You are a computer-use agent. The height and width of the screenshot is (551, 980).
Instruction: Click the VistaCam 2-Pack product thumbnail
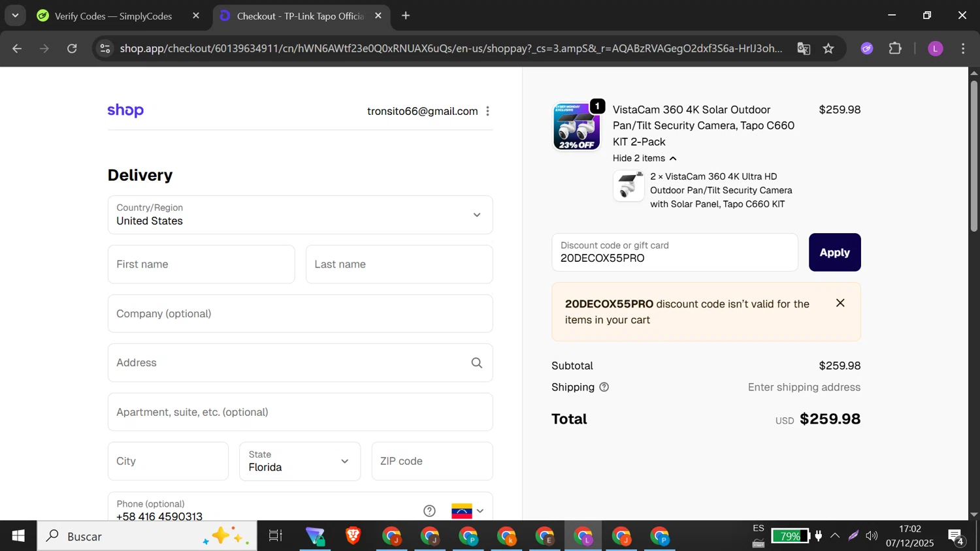point(576,127)
